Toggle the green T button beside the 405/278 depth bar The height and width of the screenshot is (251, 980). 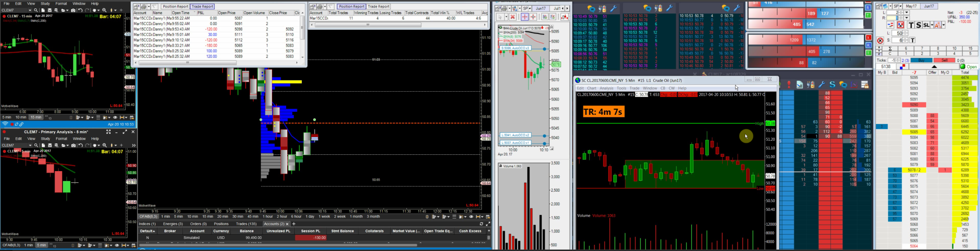[869, 53]
